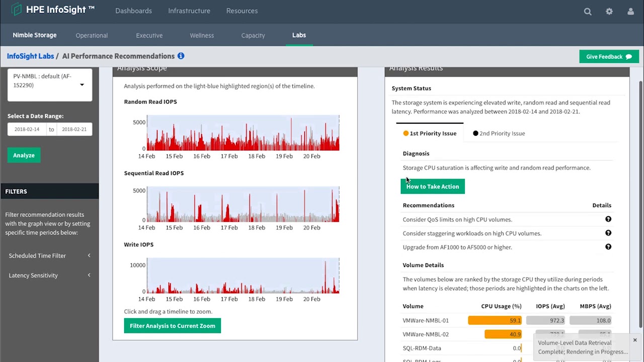Screen dimensions: 644x362
Task: Expand the Scheduled Time Filter section
Action: tap(49, 255)
